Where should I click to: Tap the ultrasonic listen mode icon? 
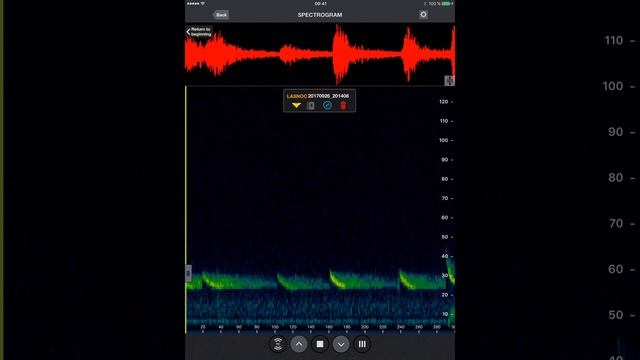(x=278, y=344)
